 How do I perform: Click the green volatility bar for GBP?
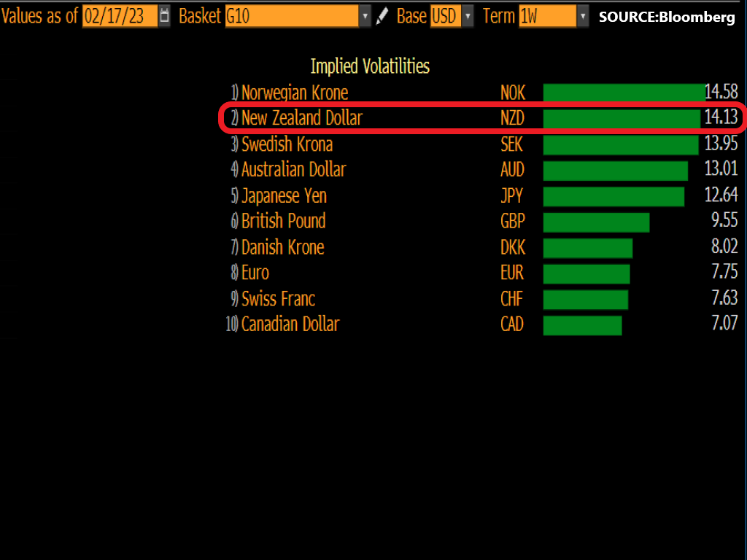(x=596, y=222)
